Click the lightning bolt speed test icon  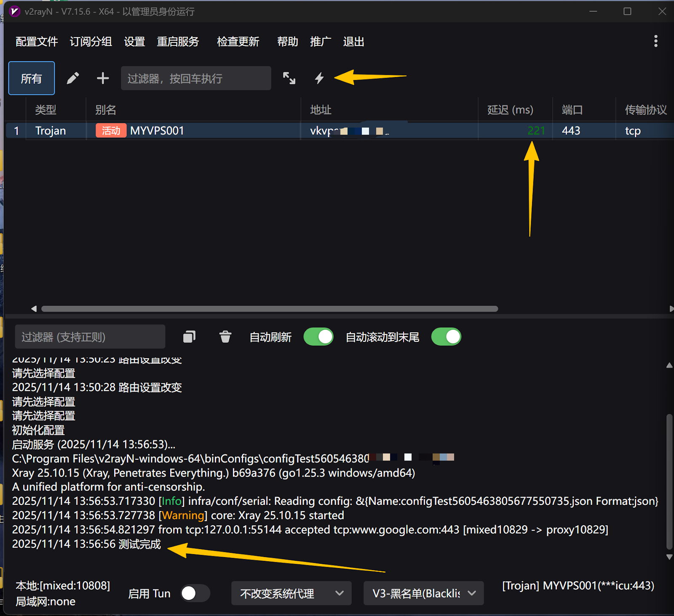click(319, 78)
